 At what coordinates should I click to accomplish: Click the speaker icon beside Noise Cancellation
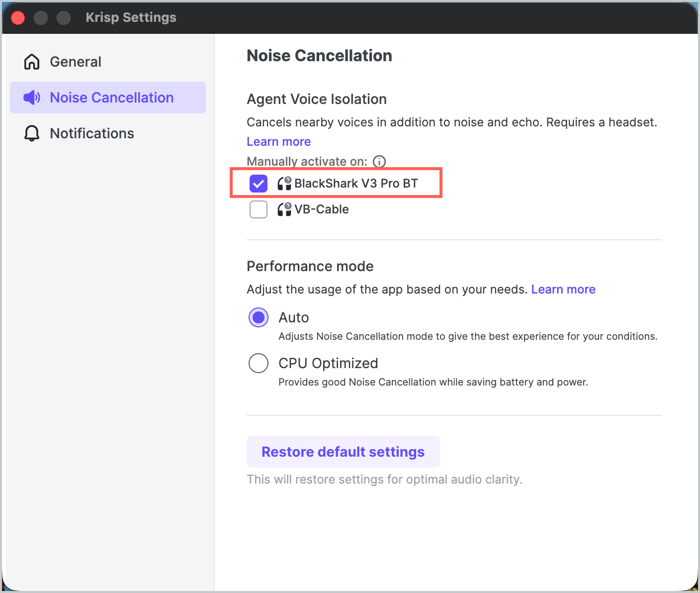(32, 98)
